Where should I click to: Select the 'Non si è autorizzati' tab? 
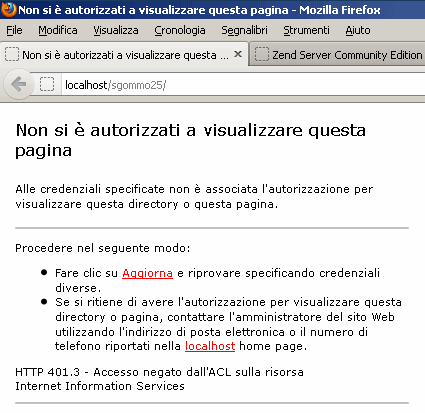coord(124,54)
